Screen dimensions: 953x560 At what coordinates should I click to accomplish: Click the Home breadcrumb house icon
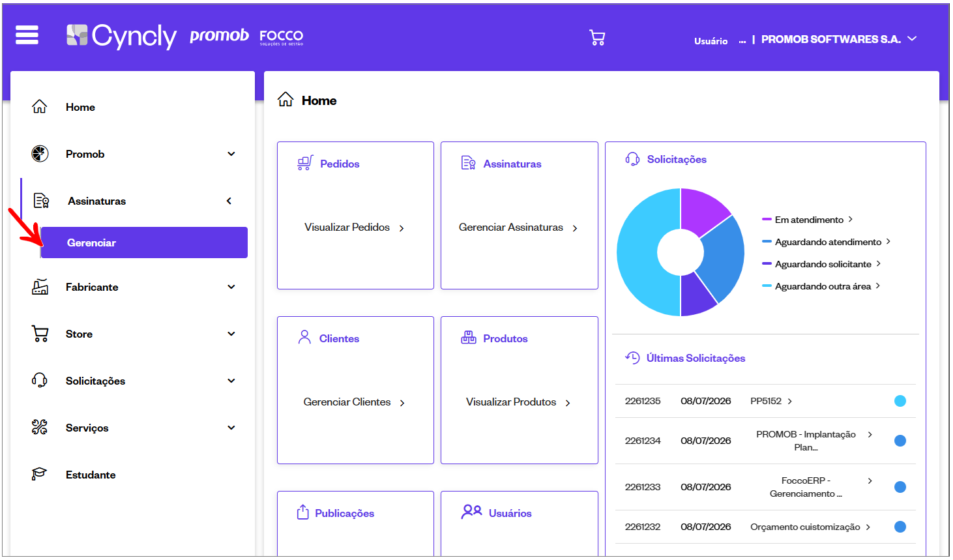pos(286,100)
